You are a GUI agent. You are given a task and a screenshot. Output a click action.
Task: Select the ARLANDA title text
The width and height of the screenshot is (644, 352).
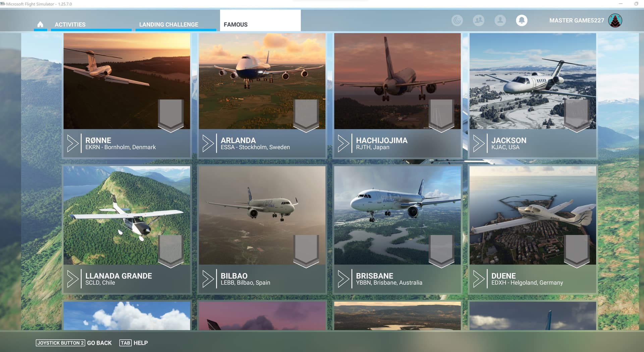click(238, 140)
